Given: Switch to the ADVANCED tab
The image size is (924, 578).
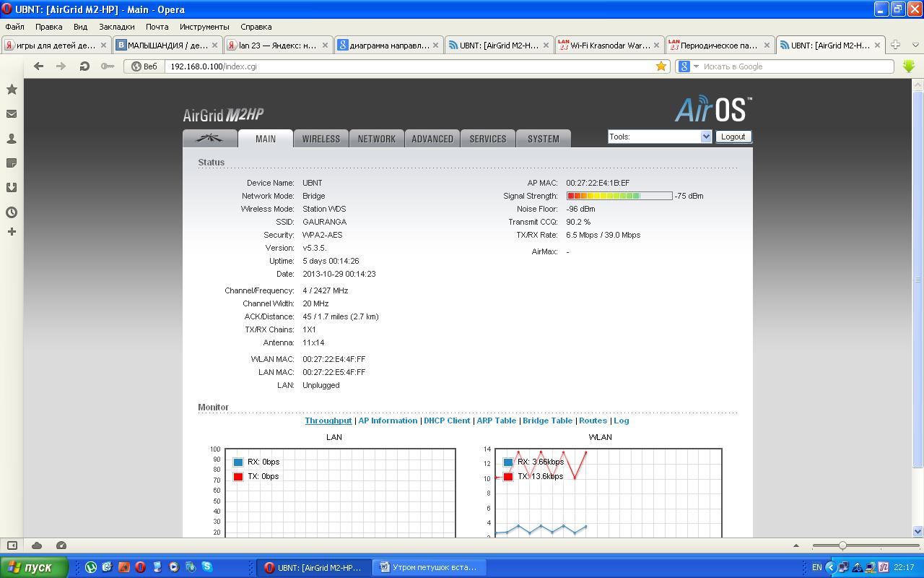Looking at the screenshot, I should click(x=432, y=139).
